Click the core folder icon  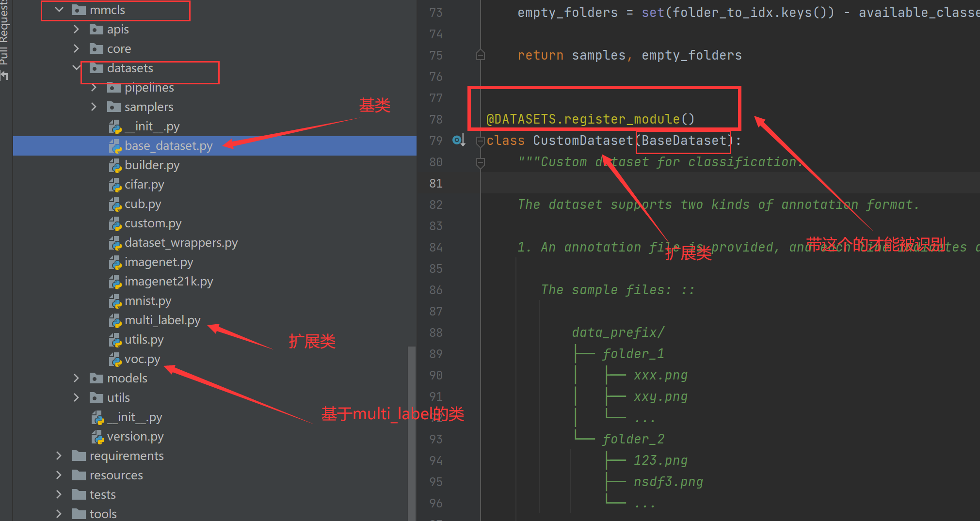pos(96,49)
